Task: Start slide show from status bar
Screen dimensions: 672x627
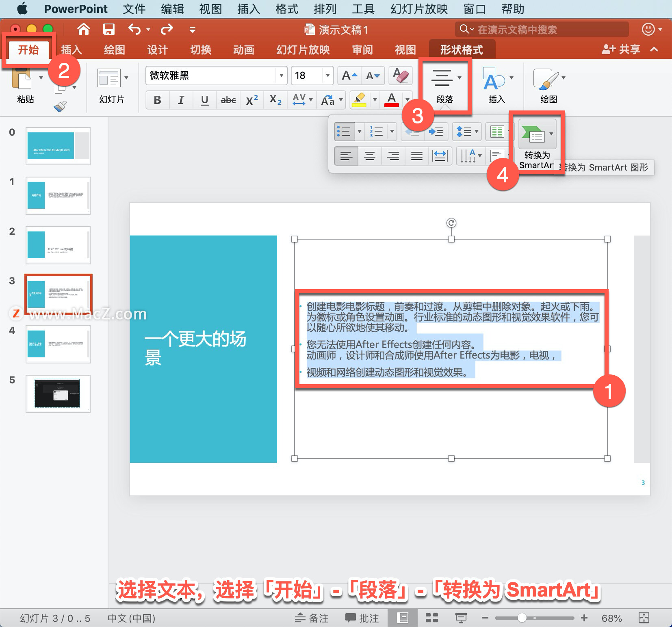Action: 461,618
